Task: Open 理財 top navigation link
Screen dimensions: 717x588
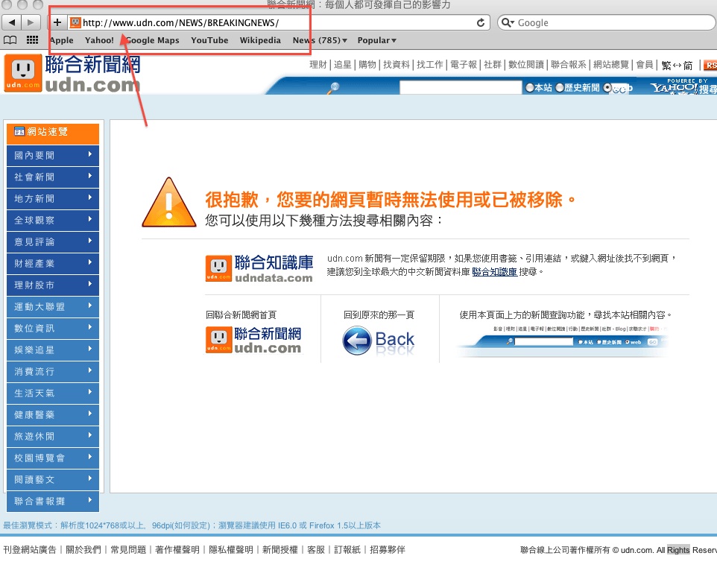Action: coord(318,65)
